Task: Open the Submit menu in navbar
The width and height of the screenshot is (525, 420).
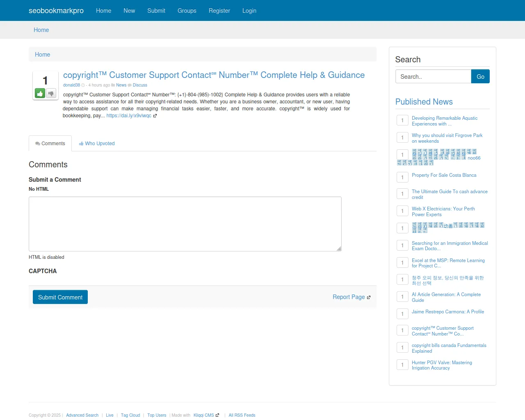Action: 156,11
